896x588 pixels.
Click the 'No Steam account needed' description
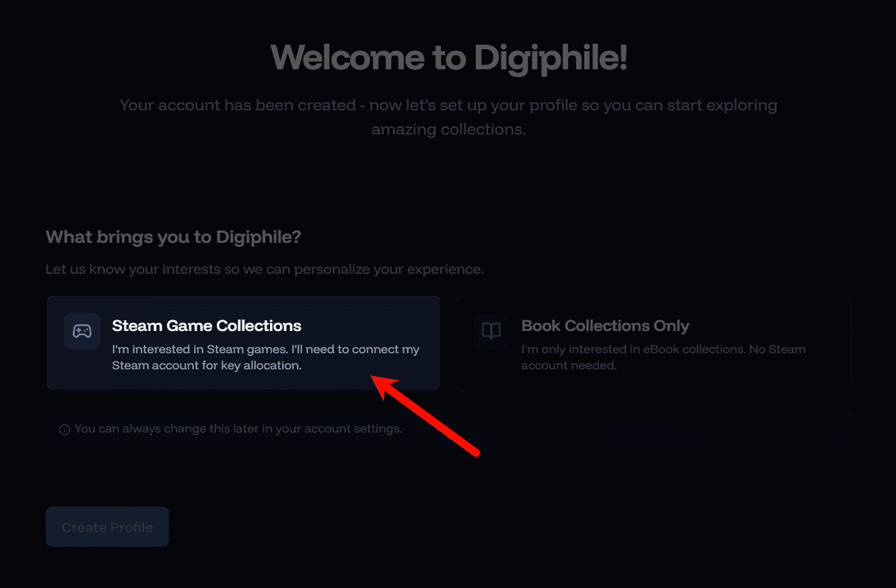[x=663, y=357]
